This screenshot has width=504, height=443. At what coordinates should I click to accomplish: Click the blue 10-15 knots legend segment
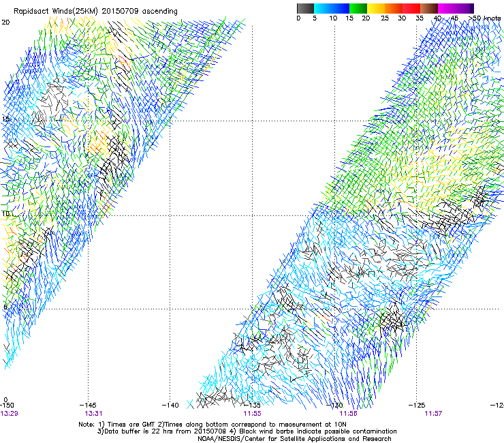(341, 8)
